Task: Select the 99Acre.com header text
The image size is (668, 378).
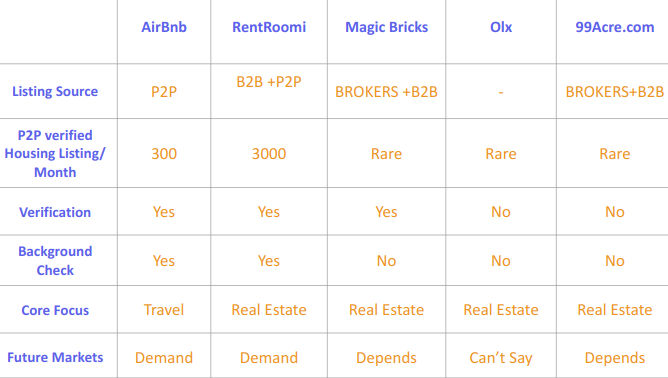Action: click(x=615, y=27)
